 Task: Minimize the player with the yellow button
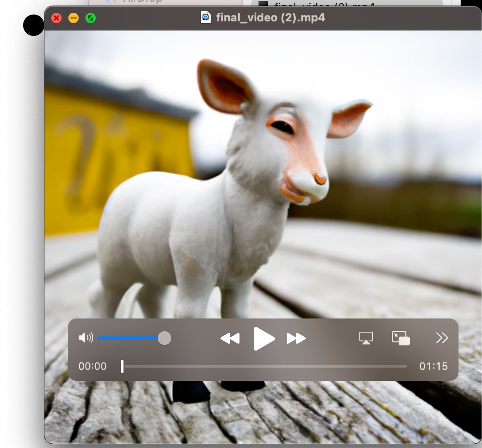pyautogui.click(x=73, y=18)
